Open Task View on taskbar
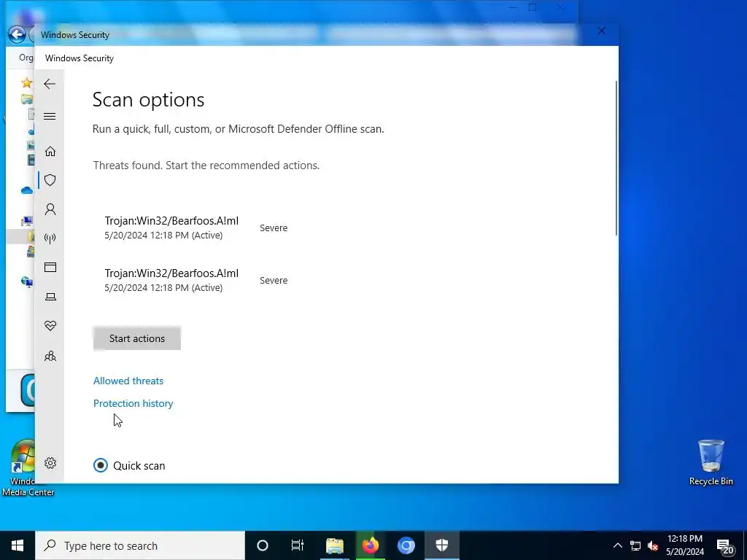This screenshot has height=560, width=747. 298,545
